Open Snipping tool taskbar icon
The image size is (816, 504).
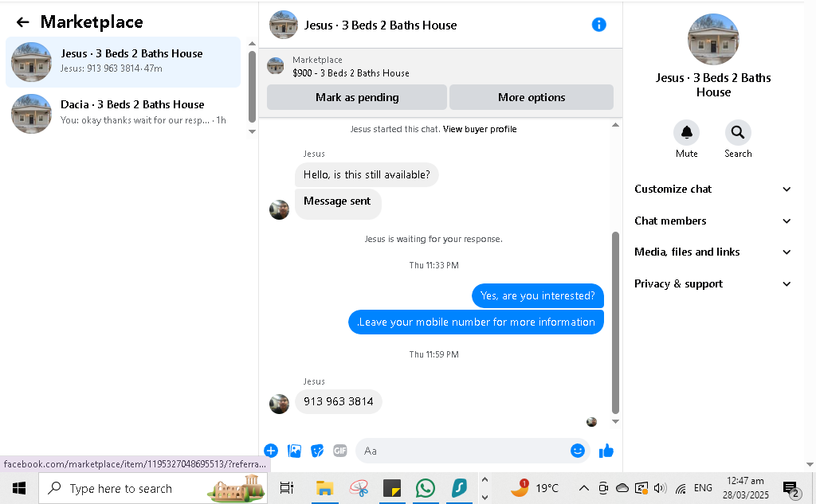tap(359, 488)
